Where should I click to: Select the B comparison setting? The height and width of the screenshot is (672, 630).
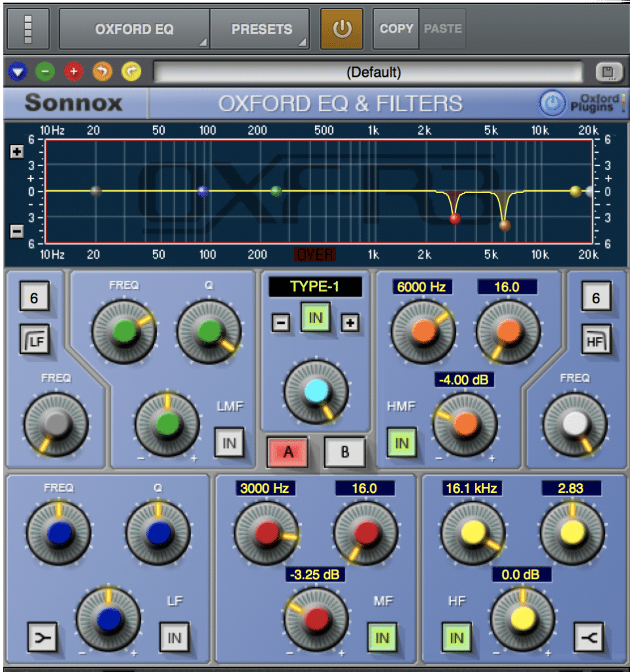pos(345,451)
